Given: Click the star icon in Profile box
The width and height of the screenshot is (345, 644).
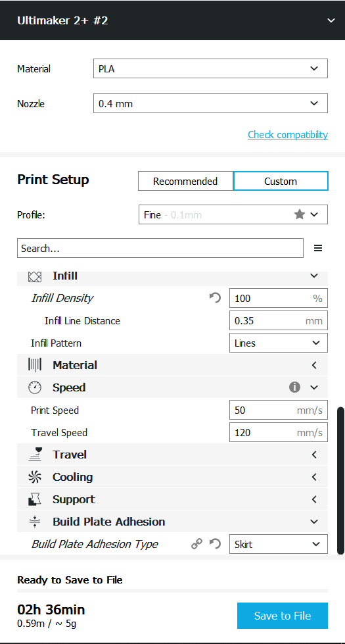Looking at the screenshot, I should click(300, 214).
